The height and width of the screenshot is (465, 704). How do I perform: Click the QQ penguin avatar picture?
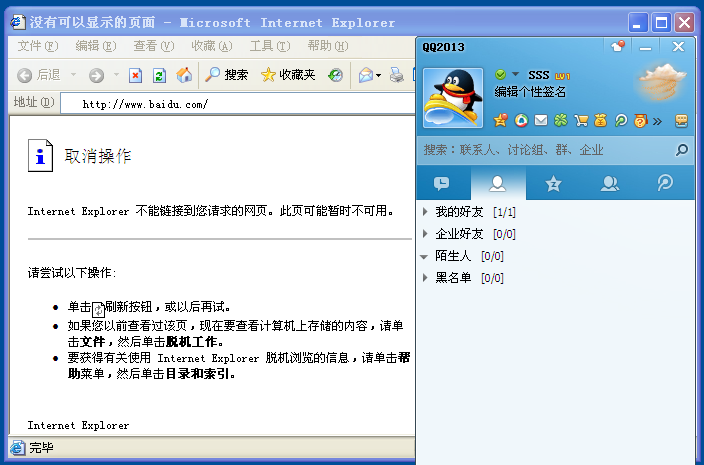(453, 98)
